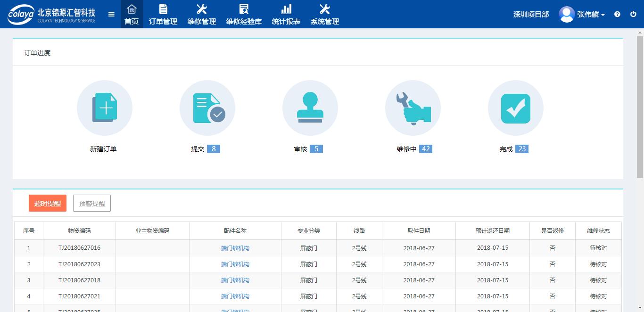The height and width of the screenshot is (312, 644).
Task: Open 统计报表 menu
Action: click(x=286, y=14)
